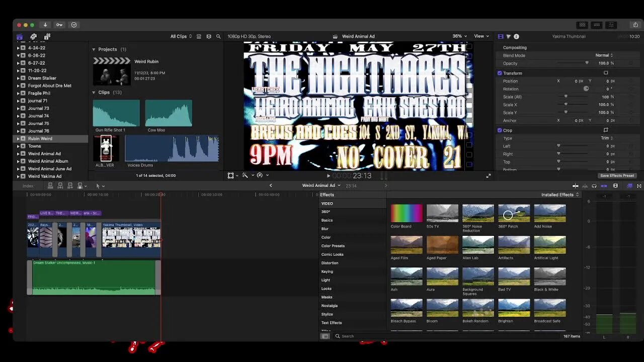The width and height of the screenshot is (644, 362).
Task: Activate Crop on-screen controls icon
Action: click(606, 130)
